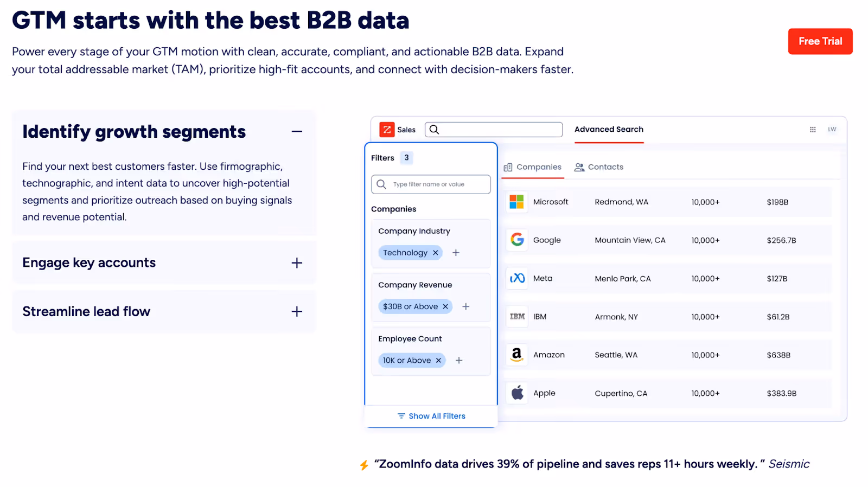
Task: Focus the top search input field
Action: (494, 130)
